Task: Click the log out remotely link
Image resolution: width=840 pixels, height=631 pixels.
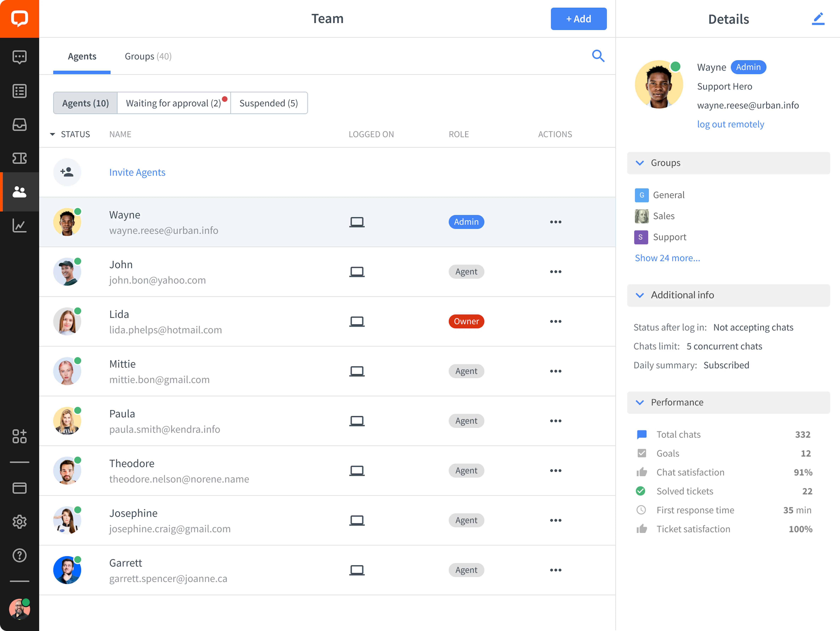Action: click(731, 124)
